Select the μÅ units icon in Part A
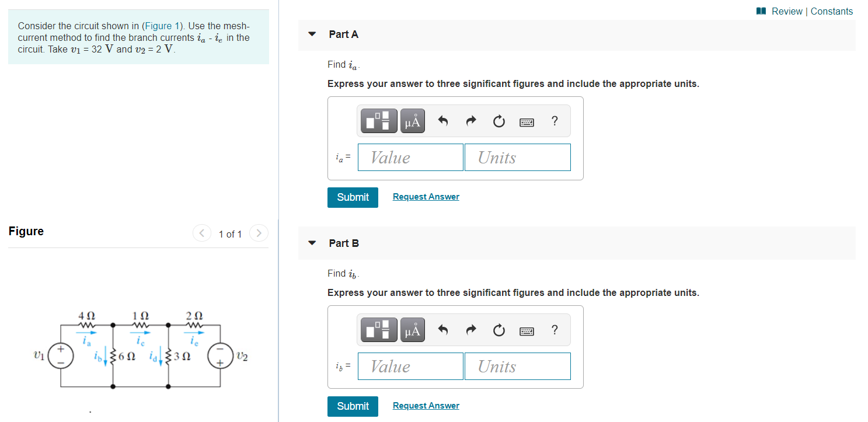Viewport: 868px width, 422px height. coord(413,121)
